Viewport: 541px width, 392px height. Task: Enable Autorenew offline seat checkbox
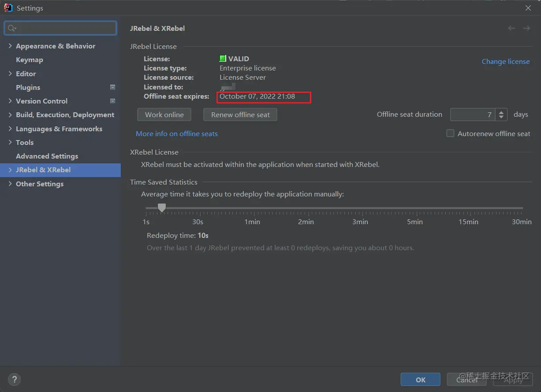click(450, 133)
